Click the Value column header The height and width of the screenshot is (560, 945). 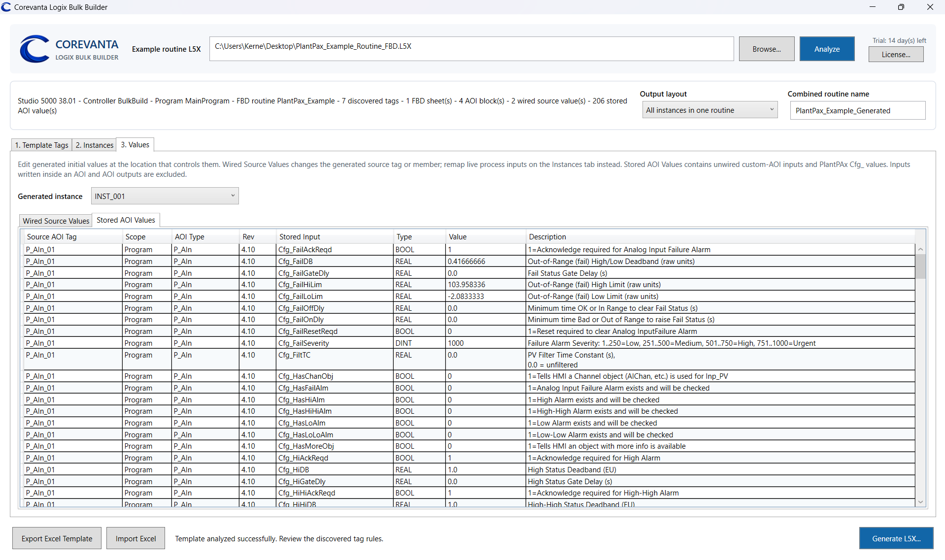tap(486, 236)
